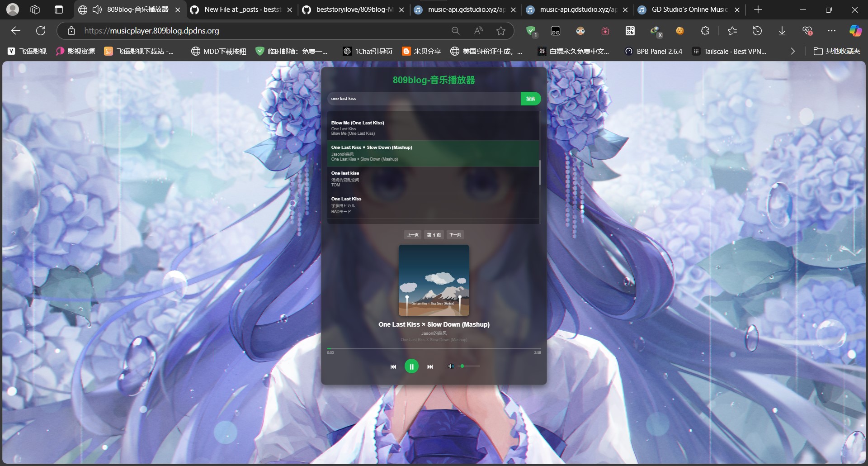Viewport: 868px width, 466px height.
Task: Play Blow Me (One Last Kiss) result
Action: [x=433, y=128]
